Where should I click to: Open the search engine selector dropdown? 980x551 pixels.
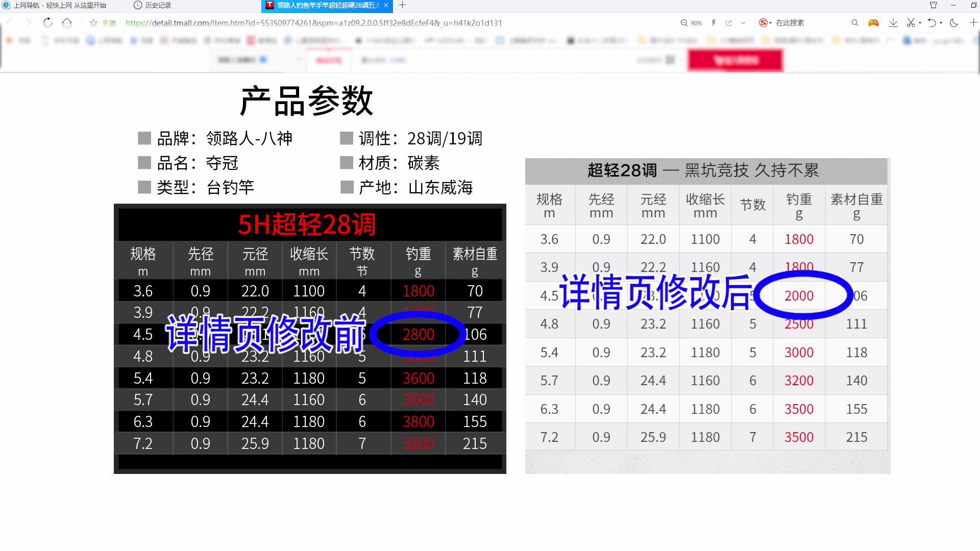[770, 22]
